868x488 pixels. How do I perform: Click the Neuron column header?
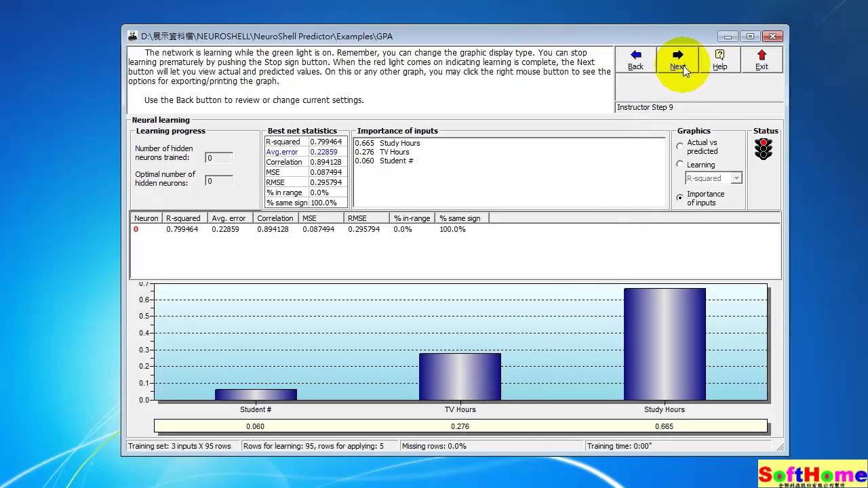[x=146, y=218]
